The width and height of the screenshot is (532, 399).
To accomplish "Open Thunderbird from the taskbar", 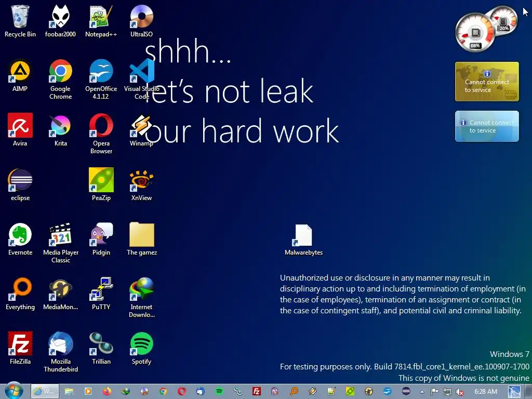I will [201, 391].
